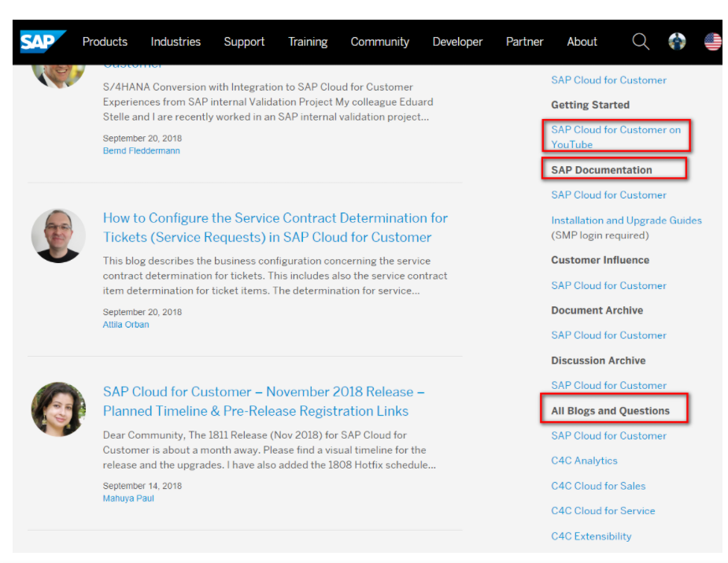728x563 pixels.
Task: Open SAP Cloud for Customer on YouTube link
Action: (x=615, y=137)
